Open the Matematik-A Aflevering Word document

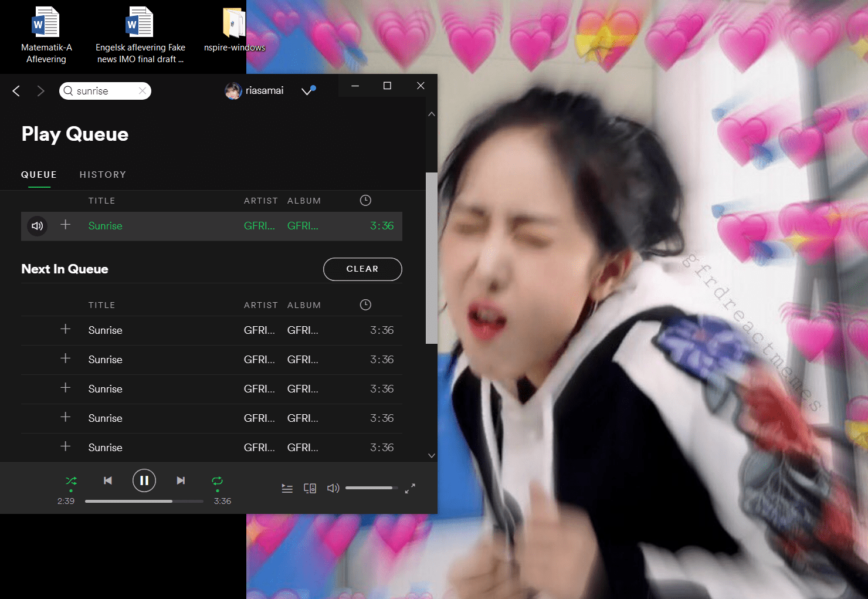pos(46,35)
